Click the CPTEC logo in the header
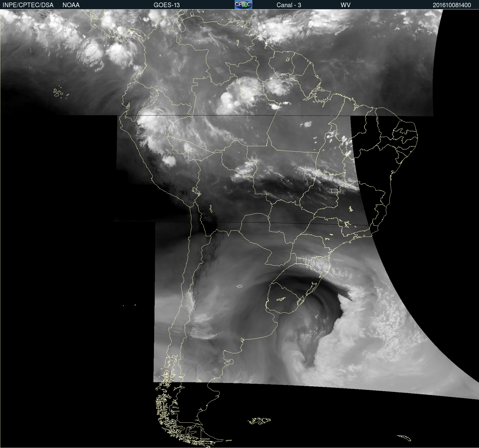479x448 pixels. tap(243, 5)
